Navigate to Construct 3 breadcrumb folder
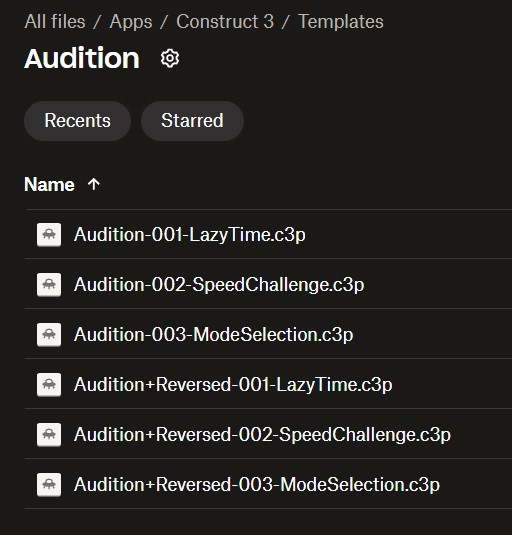This screenshot has width=512, height=535. point(225,22)
